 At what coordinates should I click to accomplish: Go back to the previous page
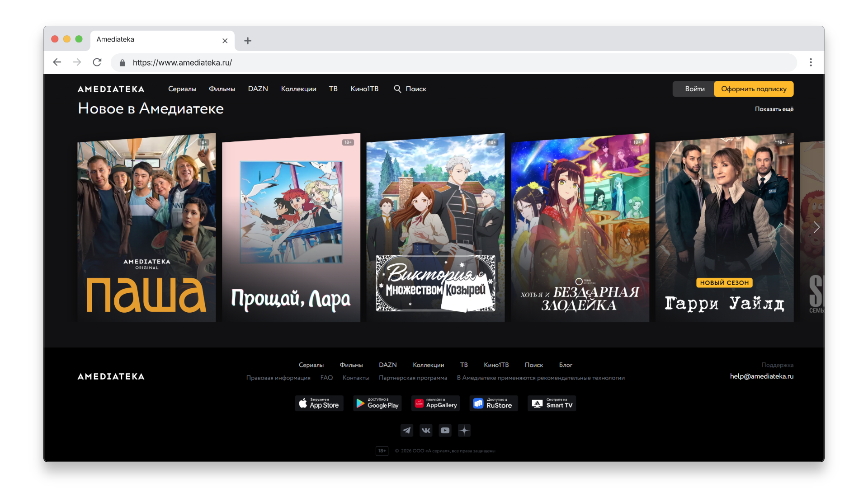pos(57,62)
